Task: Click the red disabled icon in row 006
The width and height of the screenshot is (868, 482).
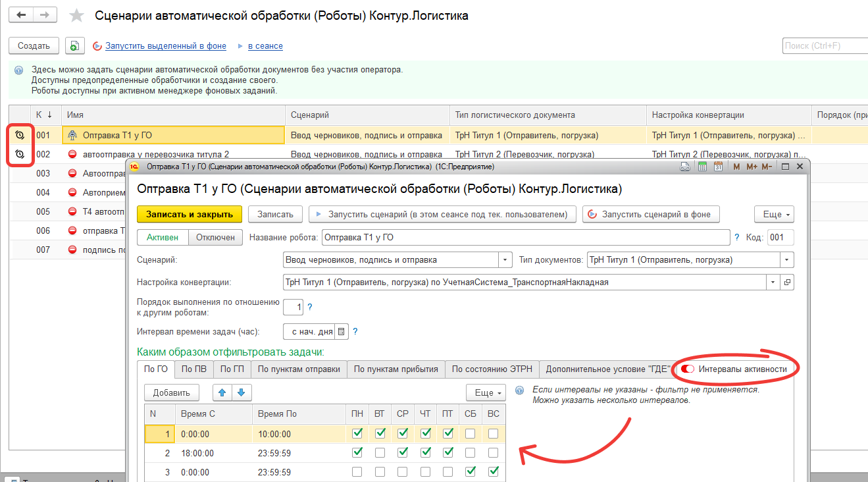Action: click(x=72, y=230)
